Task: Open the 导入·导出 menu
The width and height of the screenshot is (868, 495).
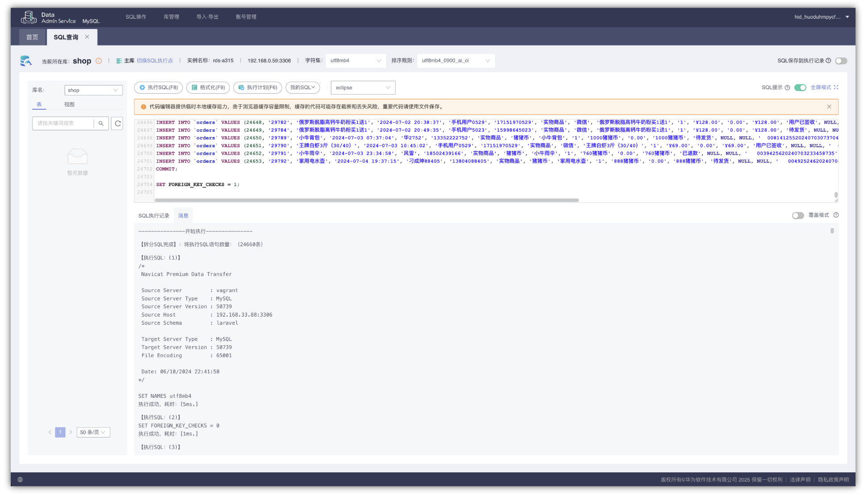Action: tap(207, 17)
